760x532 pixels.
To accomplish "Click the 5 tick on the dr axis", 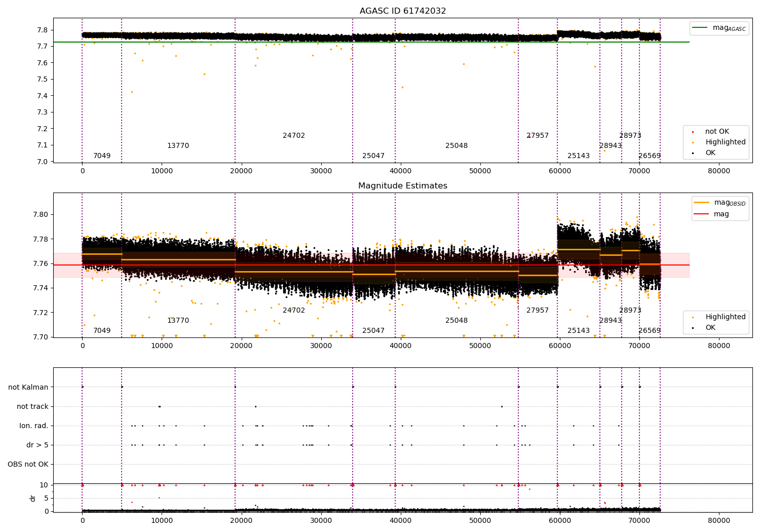I will [x=46, y=498].
